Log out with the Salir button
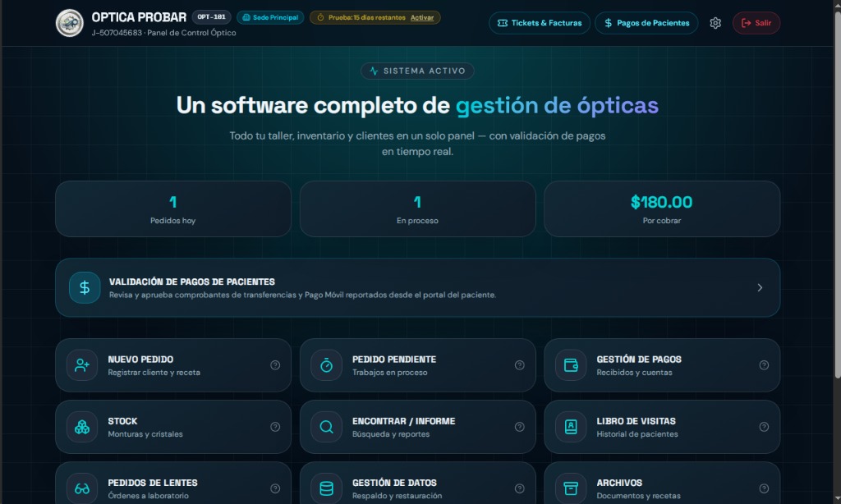 [756, 23]
